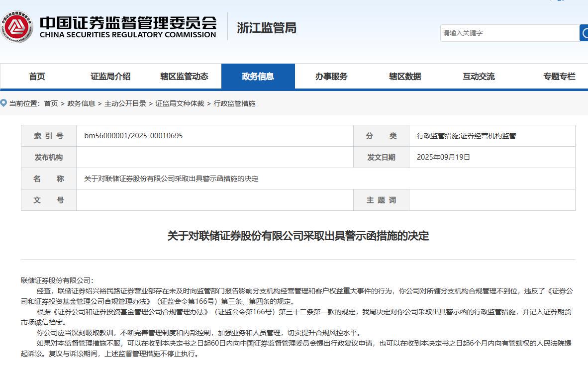This screenshot has height=367, width=588.
Task: Click the 发文日期 table label
Action: 381,158
